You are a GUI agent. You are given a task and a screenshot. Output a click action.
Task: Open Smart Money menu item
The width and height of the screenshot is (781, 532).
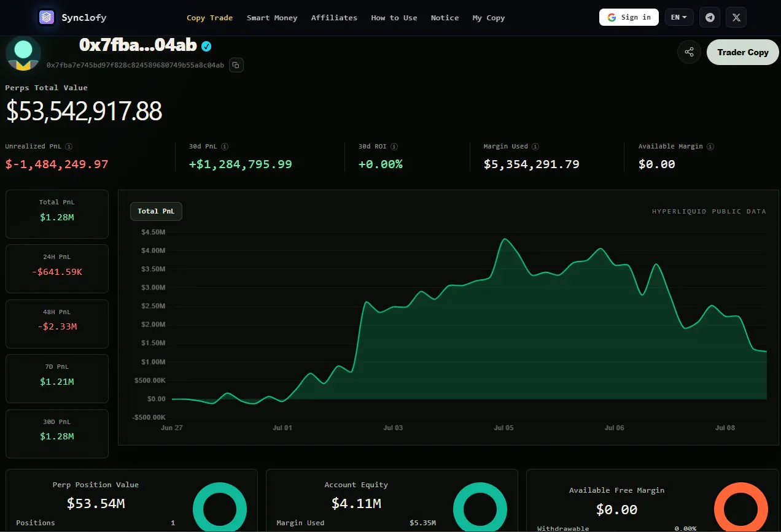pyautogui.click(x=272, y=18)
